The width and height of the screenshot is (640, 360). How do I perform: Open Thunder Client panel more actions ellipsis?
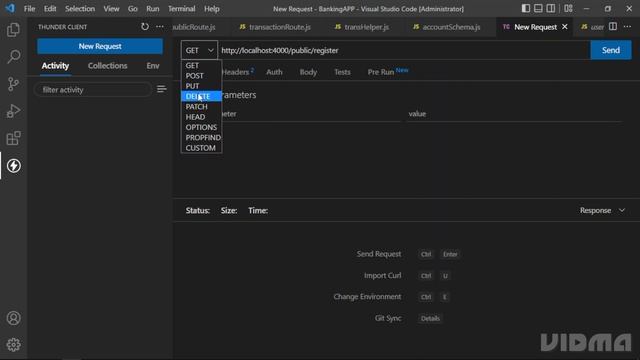160,27
